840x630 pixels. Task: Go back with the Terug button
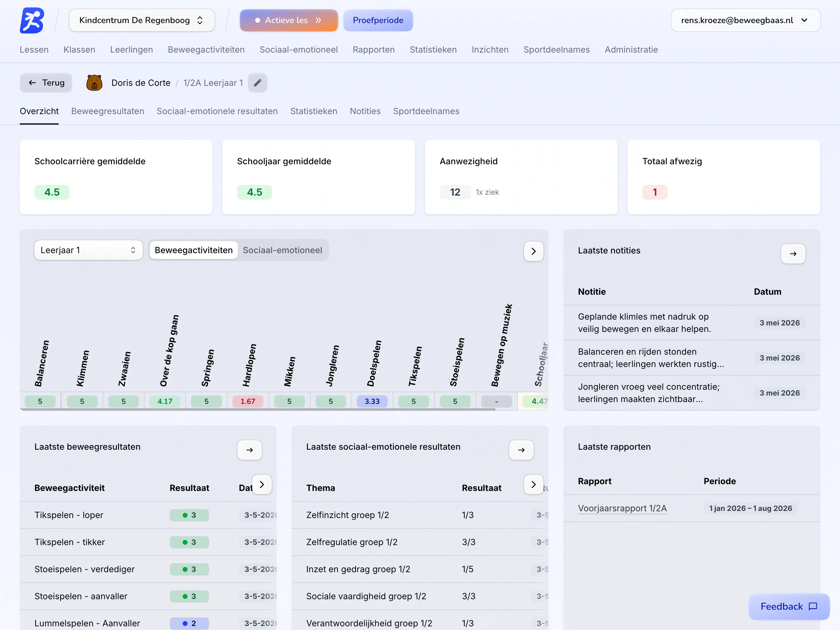coord(46,83)
